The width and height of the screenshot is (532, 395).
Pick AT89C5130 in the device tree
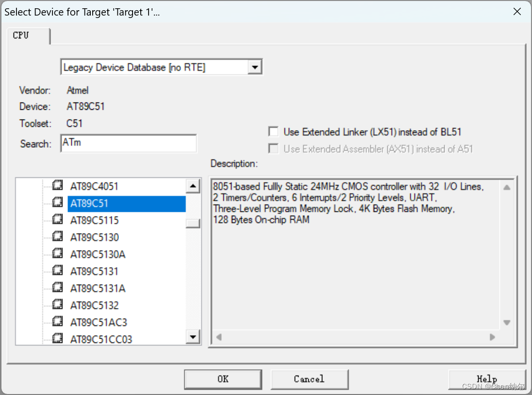point(94,238)
